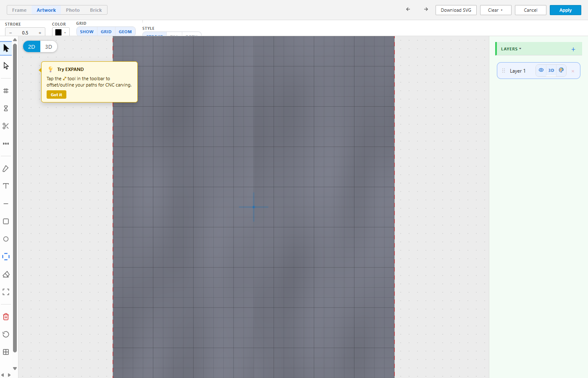Screen dimensions: 588x378
Task: Toggle Layer 1 visibility eye
Action: (541, 70)
